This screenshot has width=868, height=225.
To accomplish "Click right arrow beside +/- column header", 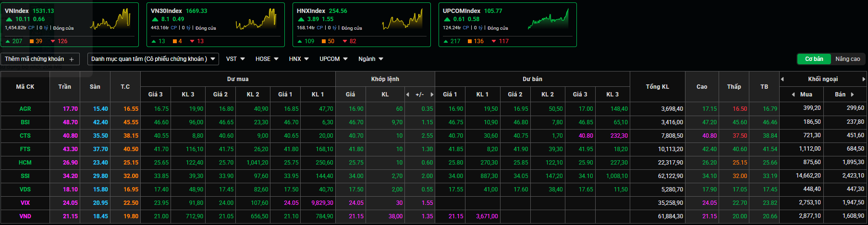I will click(x=432, y=95).
